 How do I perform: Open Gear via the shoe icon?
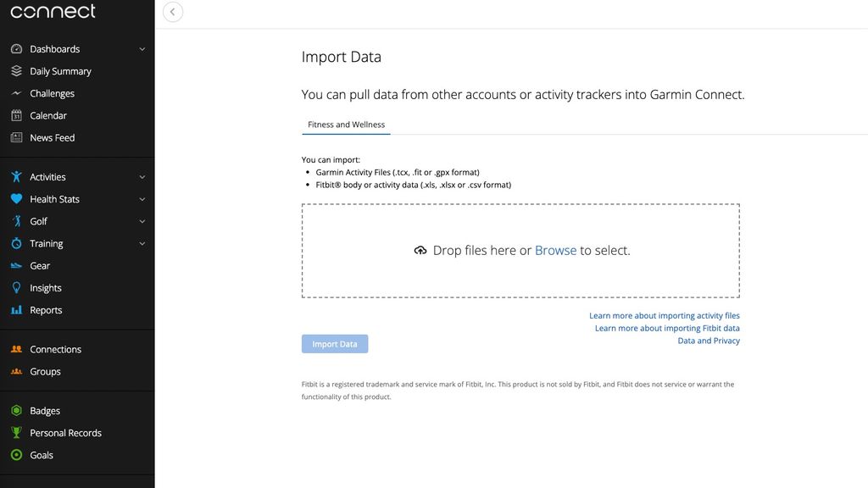pos(16,266)
